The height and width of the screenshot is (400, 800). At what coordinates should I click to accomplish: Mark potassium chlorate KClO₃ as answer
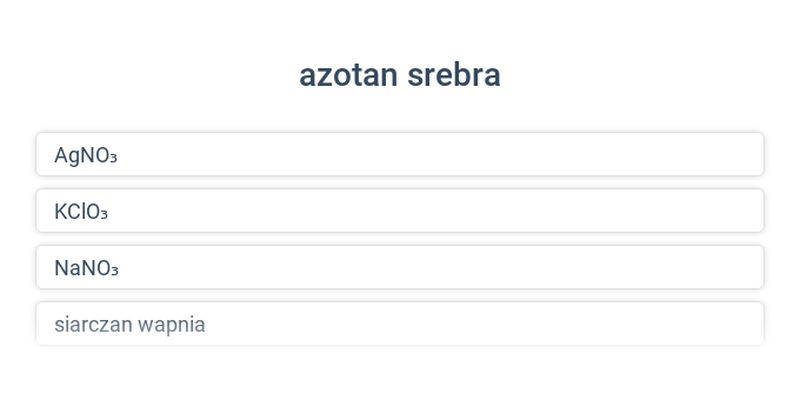pos(400,211)
